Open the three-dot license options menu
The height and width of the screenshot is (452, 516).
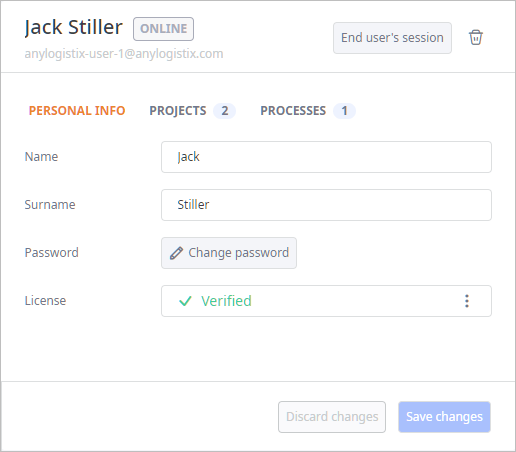pos(467,301)
